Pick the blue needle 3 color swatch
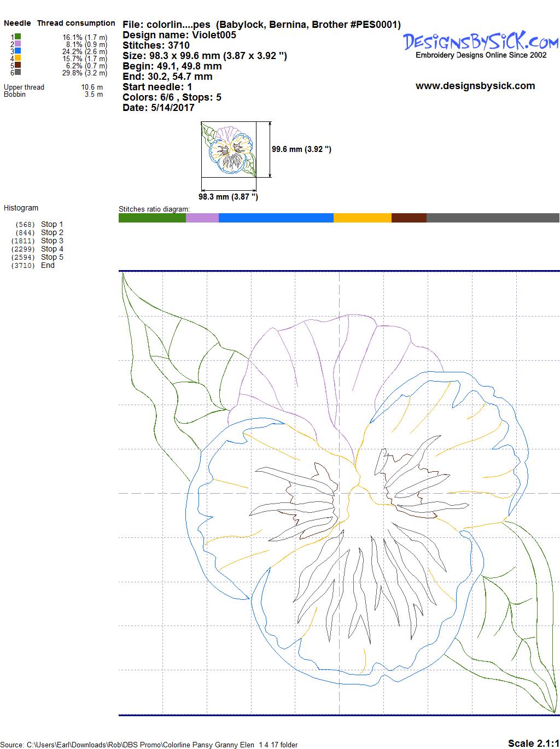 click(18, 51)
